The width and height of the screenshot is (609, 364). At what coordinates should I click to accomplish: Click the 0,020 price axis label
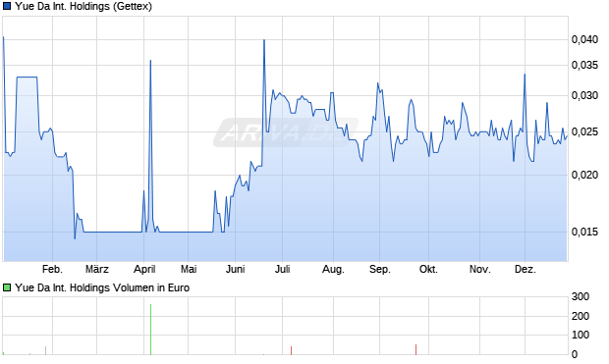[x=584, y=175]
